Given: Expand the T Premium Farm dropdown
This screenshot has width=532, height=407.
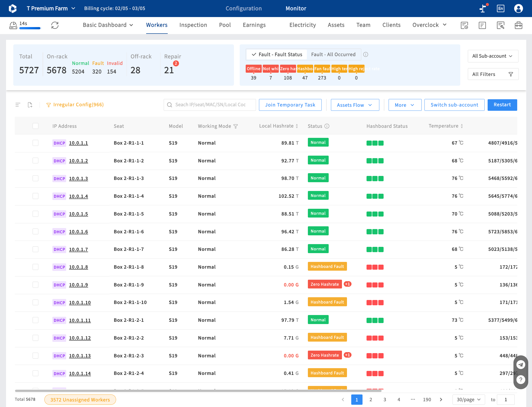Looking at the screenshot, I should point(51,9).
